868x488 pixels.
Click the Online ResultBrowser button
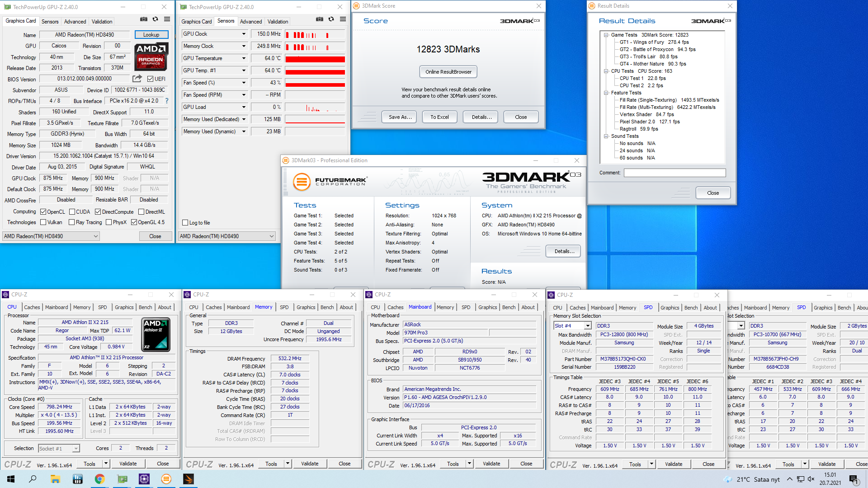tap(448, 72)
